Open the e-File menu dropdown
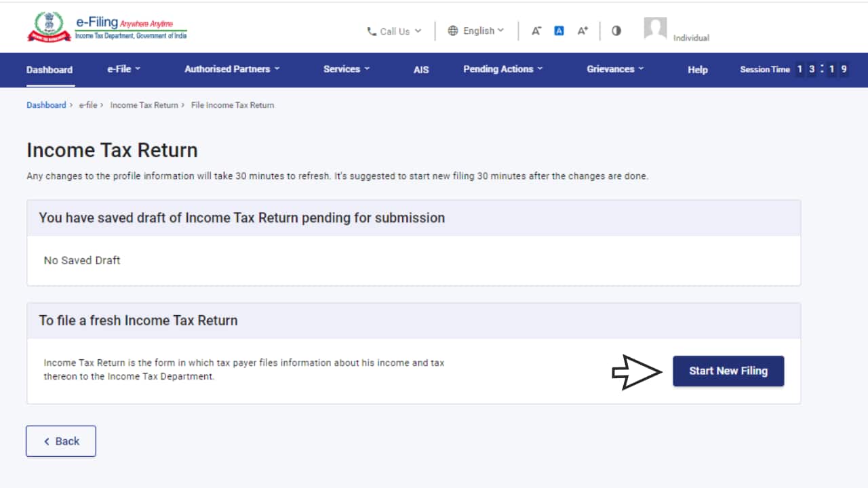 [x=123, y=69]
